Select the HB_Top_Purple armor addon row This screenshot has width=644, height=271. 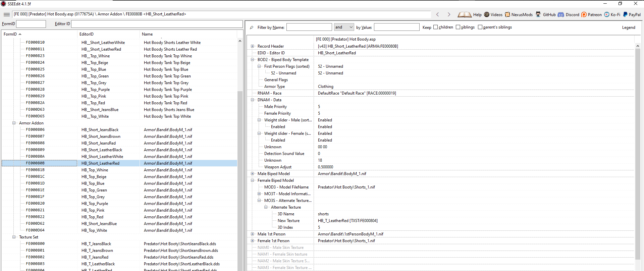point(119,204)
